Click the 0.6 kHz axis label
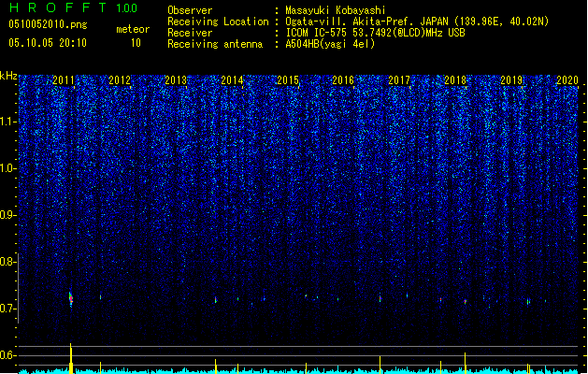The width and height of the screenshot is (588, 374). click(x=8, y=355)
